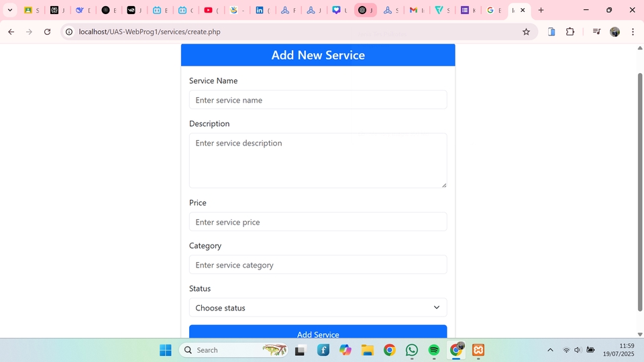Open the Chrome three-dot menu

633,32
